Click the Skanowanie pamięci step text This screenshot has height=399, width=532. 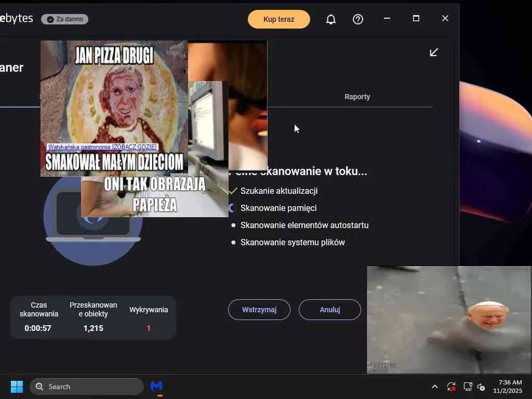click(x=278, y=208)
